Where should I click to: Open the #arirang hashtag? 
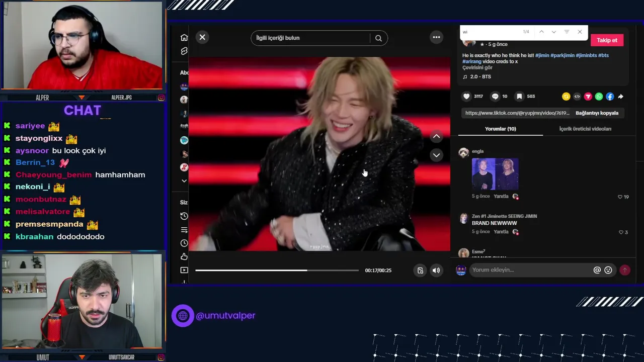tap(472, 61)
